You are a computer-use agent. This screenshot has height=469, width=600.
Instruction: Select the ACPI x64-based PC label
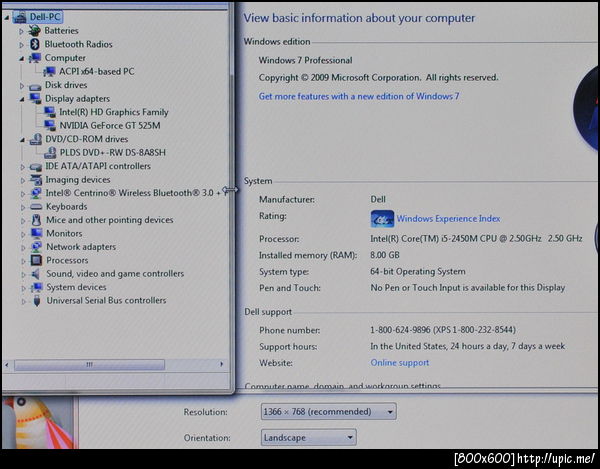click(x=96, y=72)
